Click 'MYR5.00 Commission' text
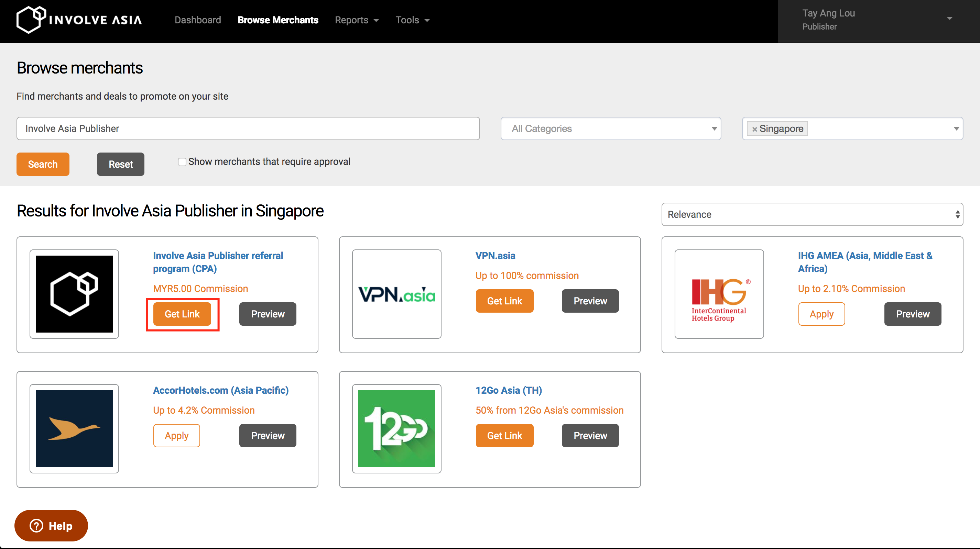980x549 pixels. click(200, 289)
